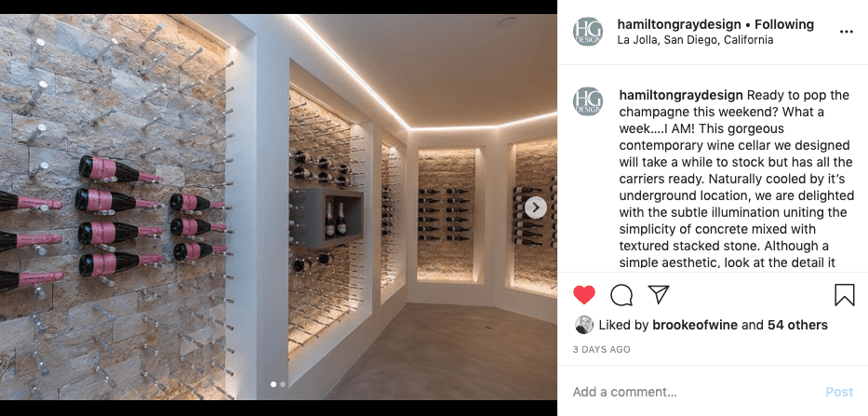Viewport: 868px width, 416px height.
Task: Open the three-dot more options menu
Action: coord(847,33)
